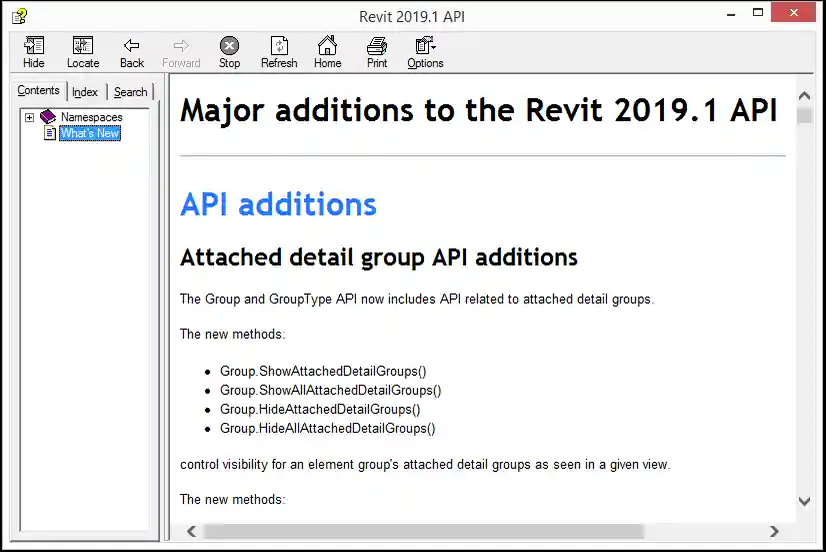
Task: Refresh the help page
Action: (279, 46)
